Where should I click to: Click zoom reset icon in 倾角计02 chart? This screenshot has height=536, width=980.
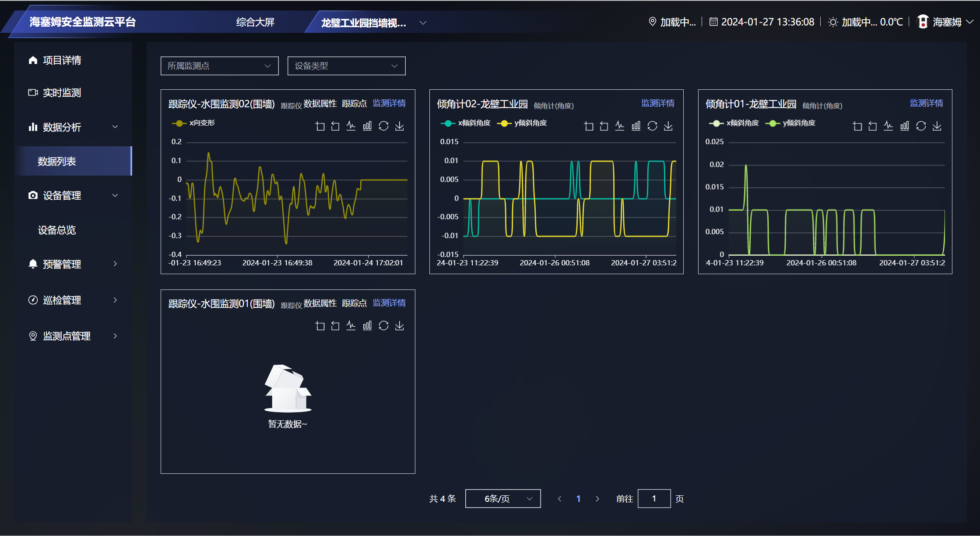pos(604,126)
